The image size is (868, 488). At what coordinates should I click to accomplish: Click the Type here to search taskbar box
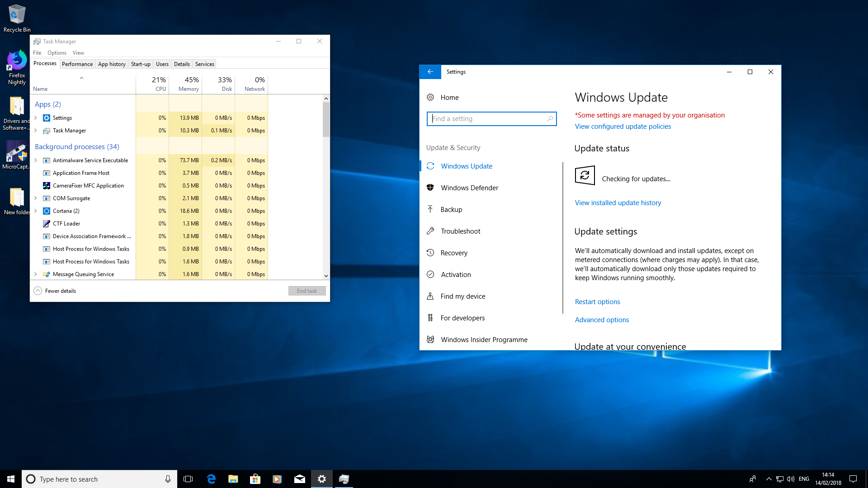[x=99, y=479]
